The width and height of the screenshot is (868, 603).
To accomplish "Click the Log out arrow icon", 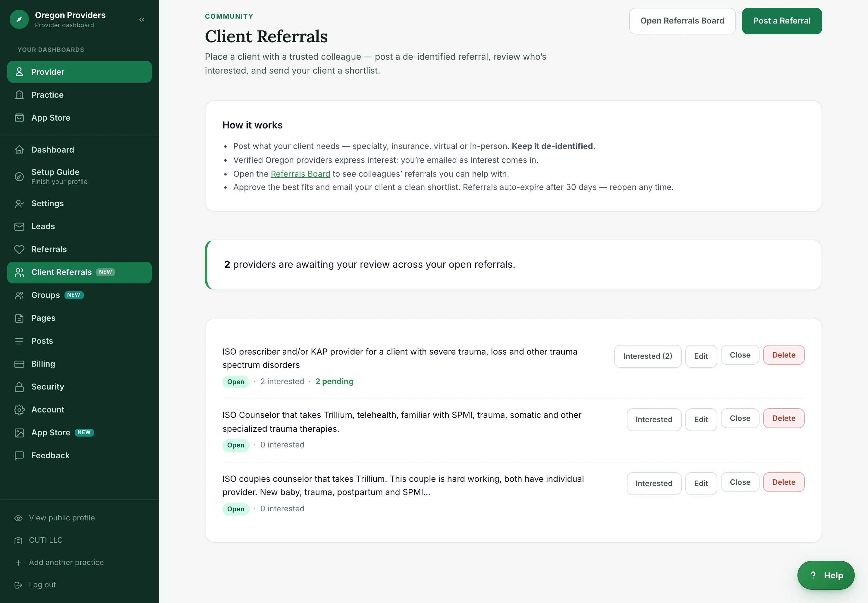I will click(x=18, y=585).
